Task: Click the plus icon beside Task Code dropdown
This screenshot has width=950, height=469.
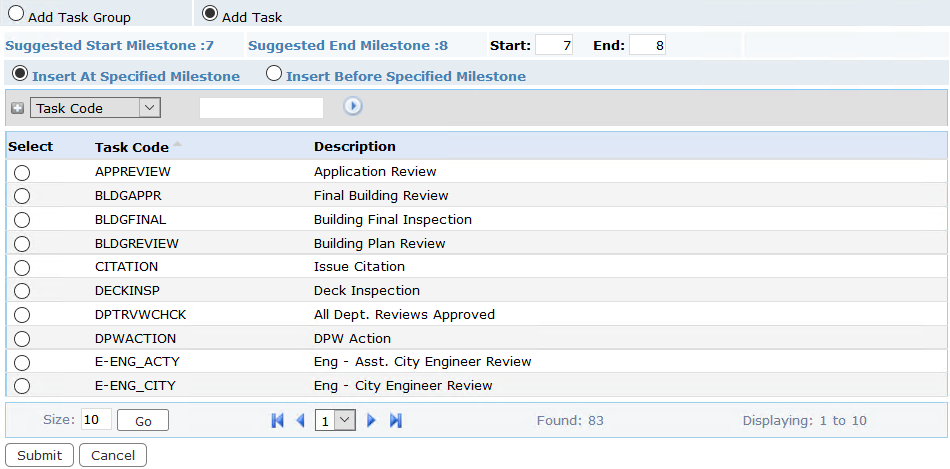Action: tap(17, 108)
